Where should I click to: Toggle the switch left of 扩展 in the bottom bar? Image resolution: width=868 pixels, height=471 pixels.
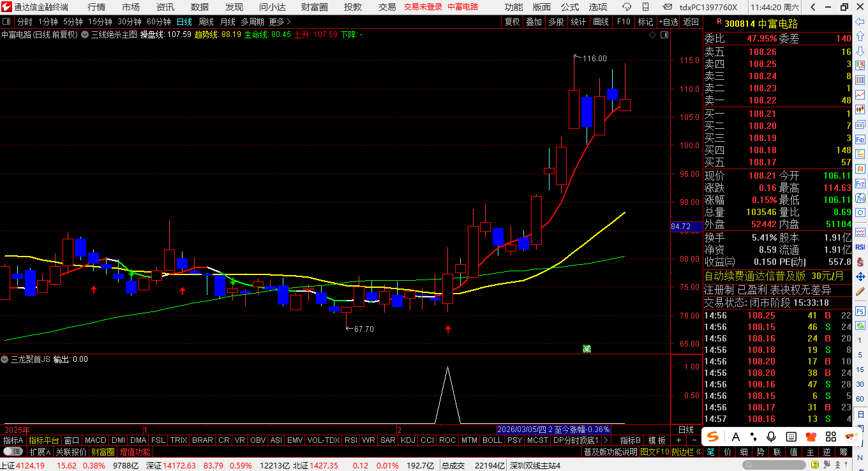(x=12, y=451)
